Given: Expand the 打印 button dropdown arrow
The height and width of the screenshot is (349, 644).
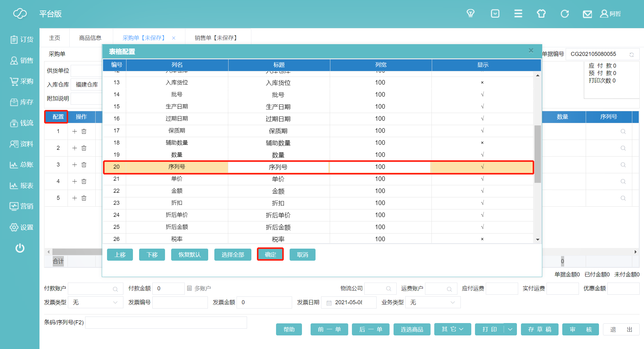Looking at the screenshot, I should click(x=510, y=329).
